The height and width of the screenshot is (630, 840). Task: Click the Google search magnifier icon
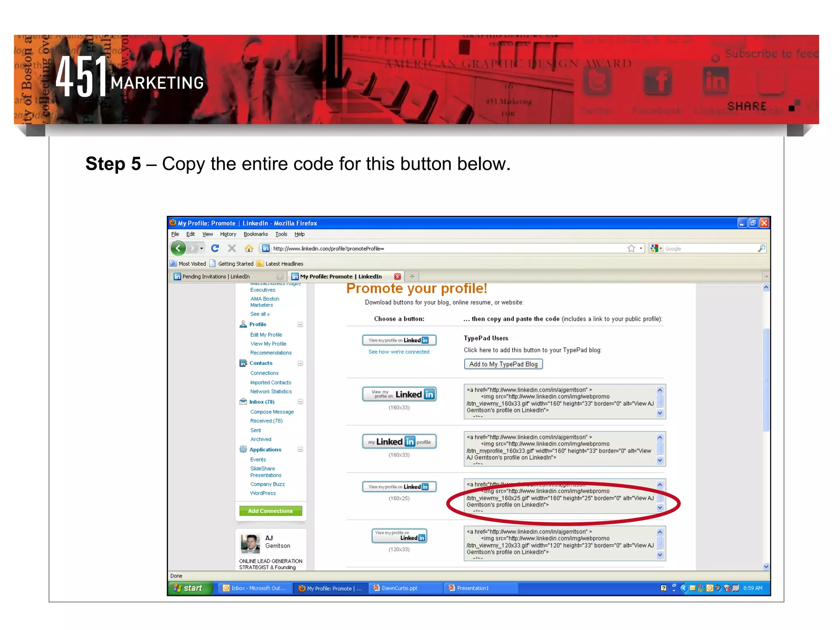pos(761,248)
